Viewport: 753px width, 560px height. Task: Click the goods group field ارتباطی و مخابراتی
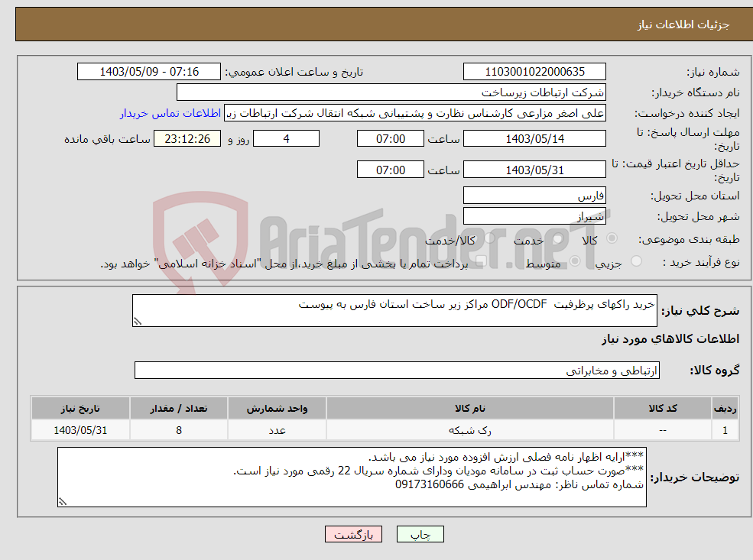click(398, 371)
